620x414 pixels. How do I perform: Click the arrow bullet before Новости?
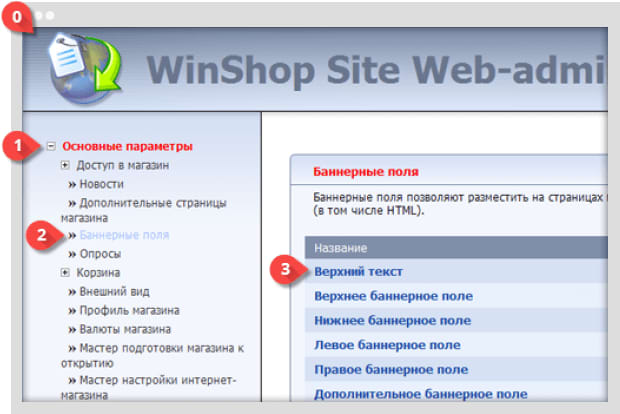coord(72,184)
